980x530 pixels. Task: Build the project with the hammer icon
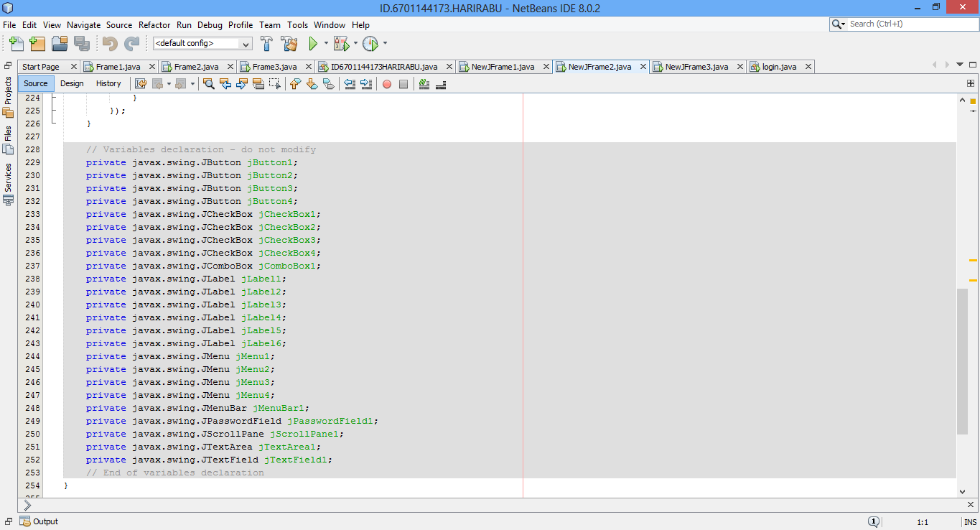click(x=266, y=44)
